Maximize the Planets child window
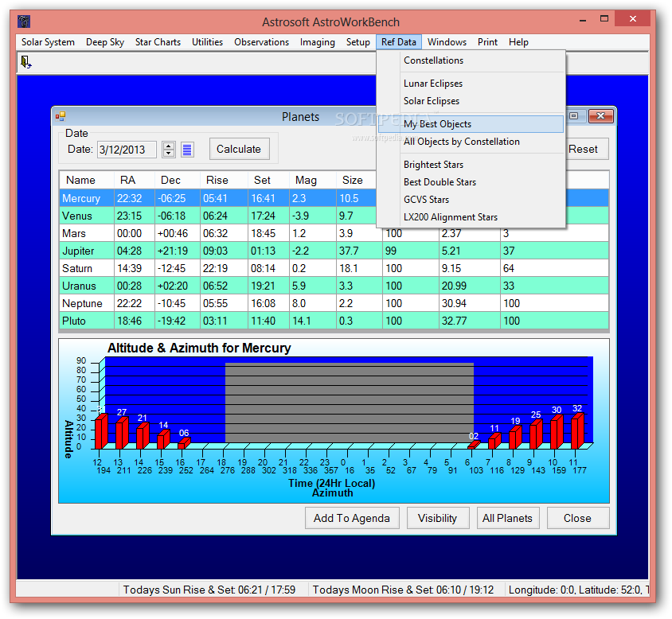Viewport: 672px width, 619px height. [x=574, y=116]
